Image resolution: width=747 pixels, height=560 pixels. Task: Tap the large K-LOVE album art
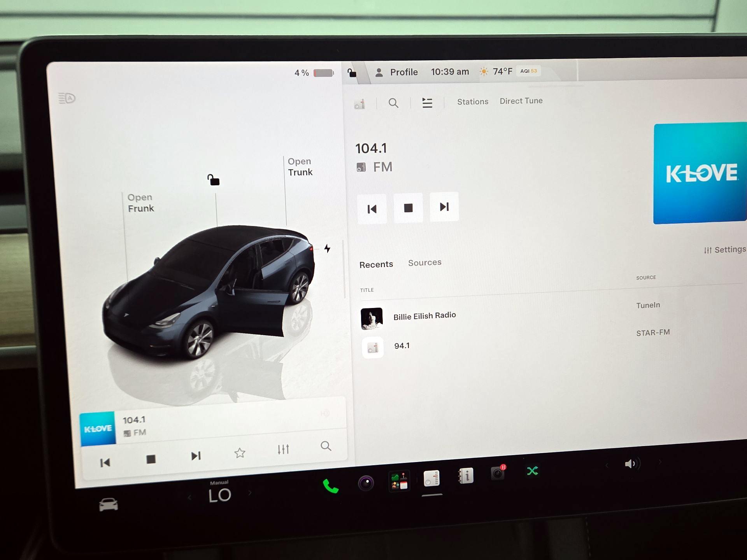click(700, 173)
